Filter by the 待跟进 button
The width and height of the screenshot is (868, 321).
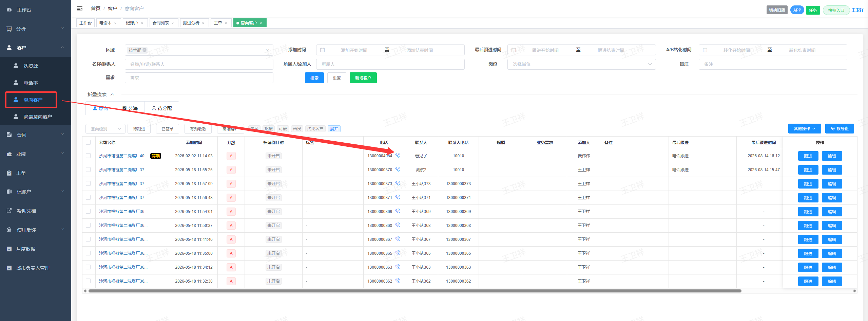[x=139, y=129]
